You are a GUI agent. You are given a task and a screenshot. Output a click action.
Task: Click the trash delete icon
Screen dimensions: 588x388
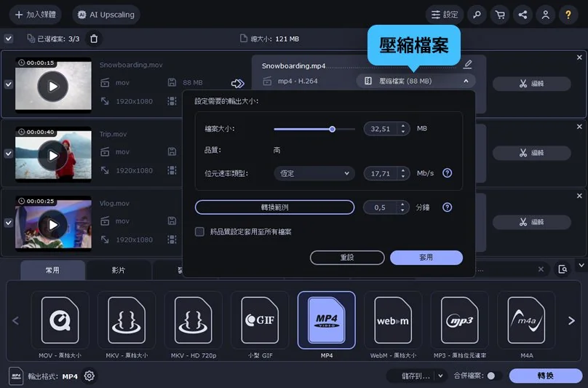coord(94,39)
